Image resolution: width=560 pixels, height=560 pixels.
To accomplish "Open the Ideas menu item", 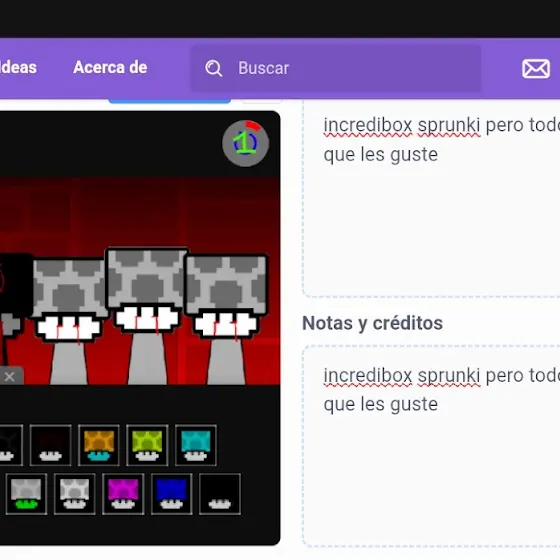I will coord(18,67).
